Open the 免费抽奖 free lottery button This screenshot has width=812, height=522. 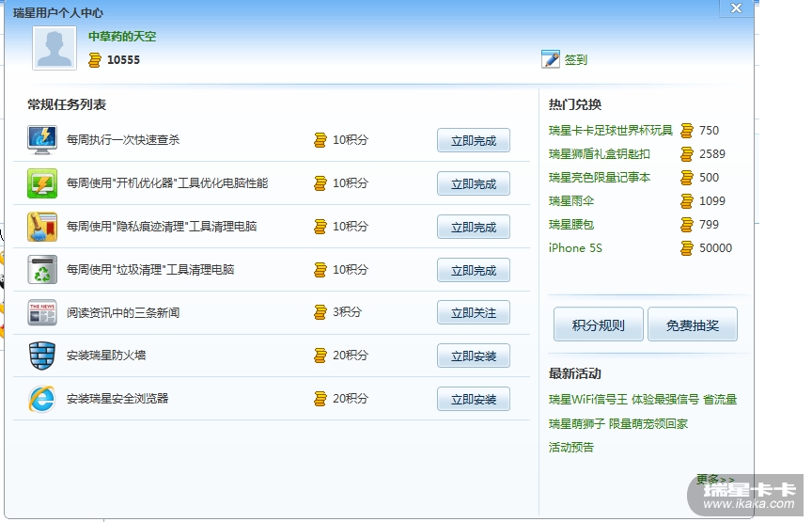[693, 324]
